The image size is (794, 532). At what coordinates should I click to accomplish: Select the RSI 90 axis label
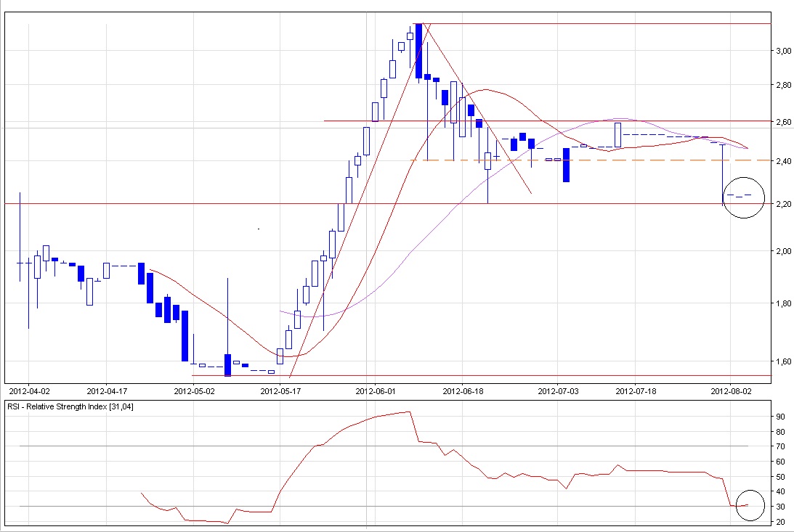779,417
